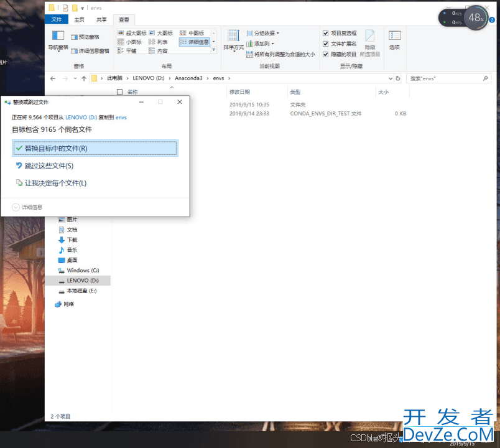
Task: Choose 大图标 large icons layout
Action: pos(161,33)
